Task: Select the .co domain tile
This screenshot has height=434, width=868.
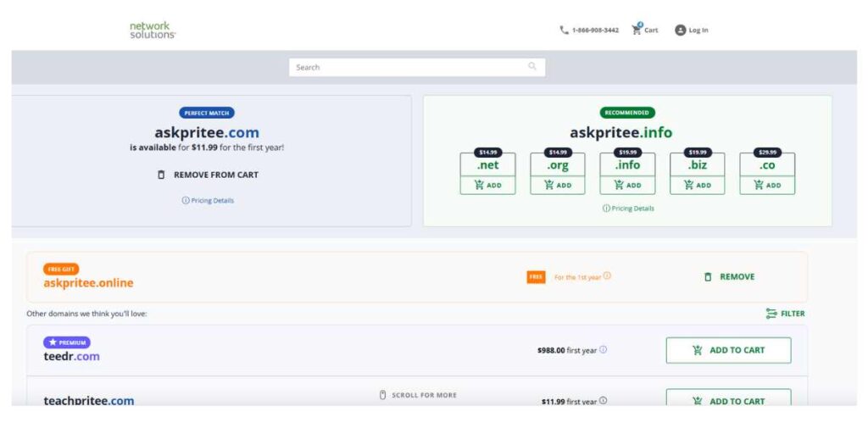Action: 767,165
